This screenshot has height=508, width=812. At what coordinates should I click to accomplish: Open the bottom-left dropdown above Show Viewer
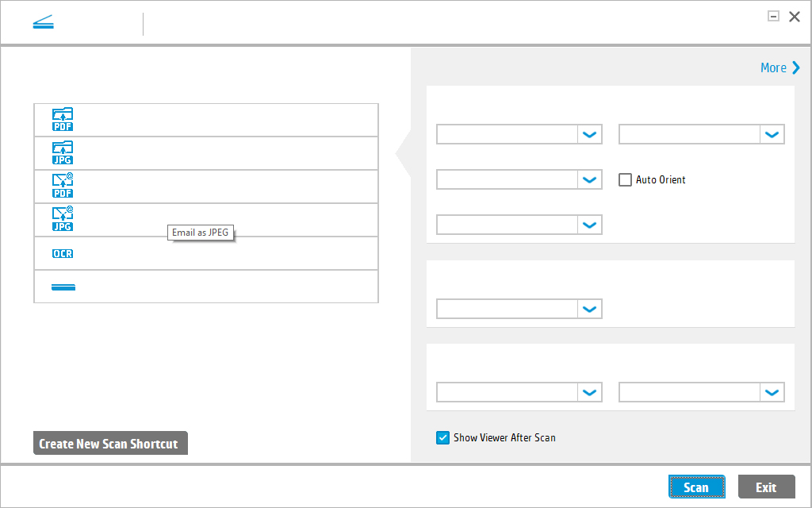(519, 392)
